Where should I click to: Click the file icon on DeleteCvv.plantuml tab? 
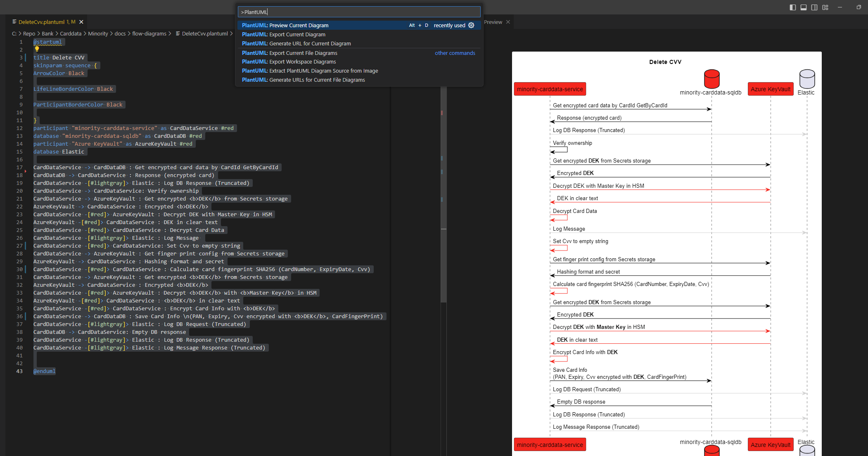14,22
